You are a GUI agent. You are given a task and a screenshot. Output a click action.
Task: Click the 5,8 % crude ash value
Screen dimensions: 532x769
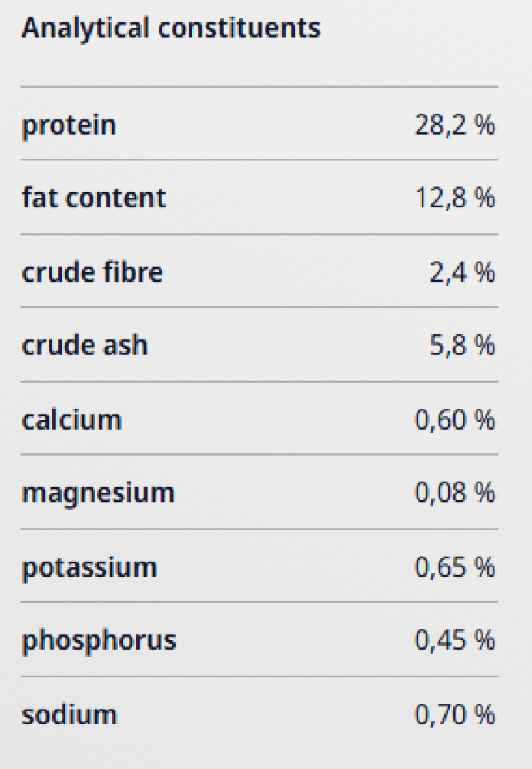tap(462, 345)
